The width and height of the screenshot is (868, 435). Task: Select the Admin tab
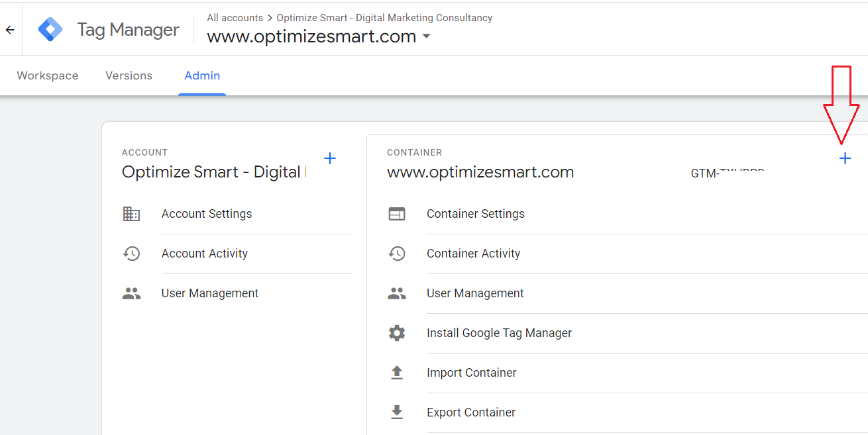(x=202, y=75)
